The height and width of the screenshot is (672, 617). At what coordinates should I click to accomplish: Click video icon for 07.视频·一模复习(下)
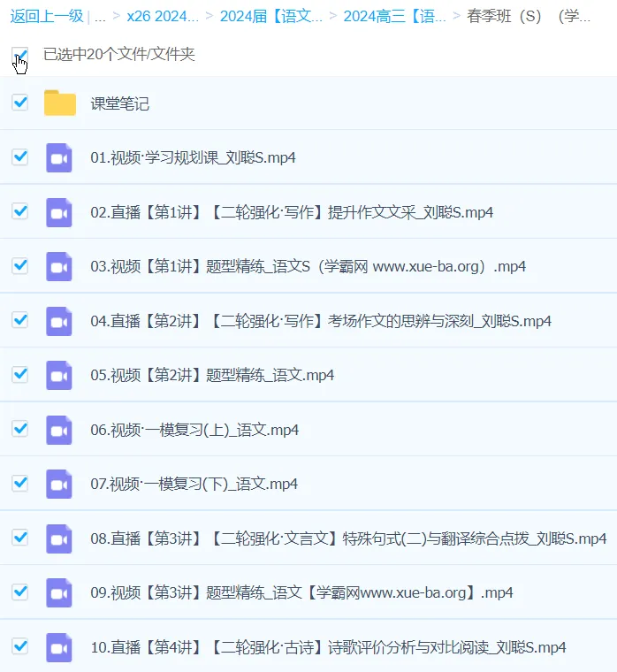59,484
